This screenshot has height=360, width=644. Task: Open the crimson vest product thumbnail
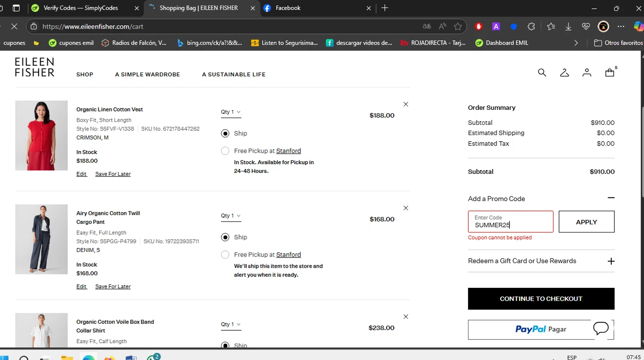pos(41,136)
